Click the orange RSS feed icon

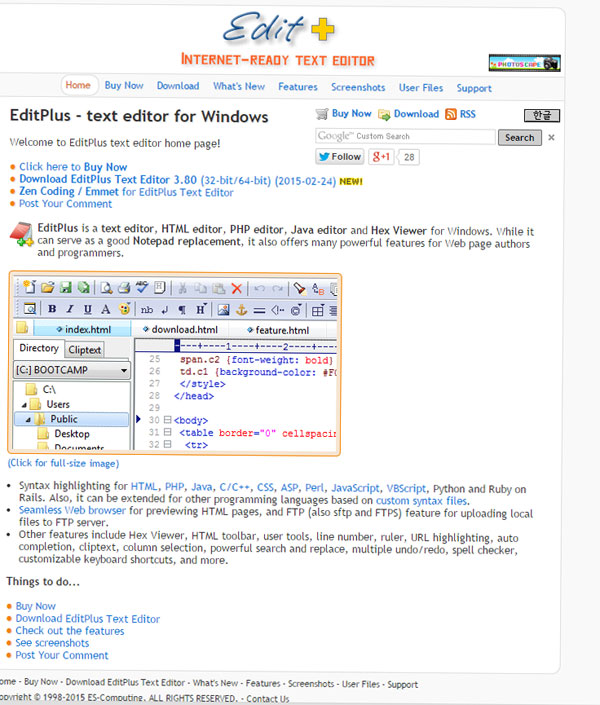coord(450,114)
